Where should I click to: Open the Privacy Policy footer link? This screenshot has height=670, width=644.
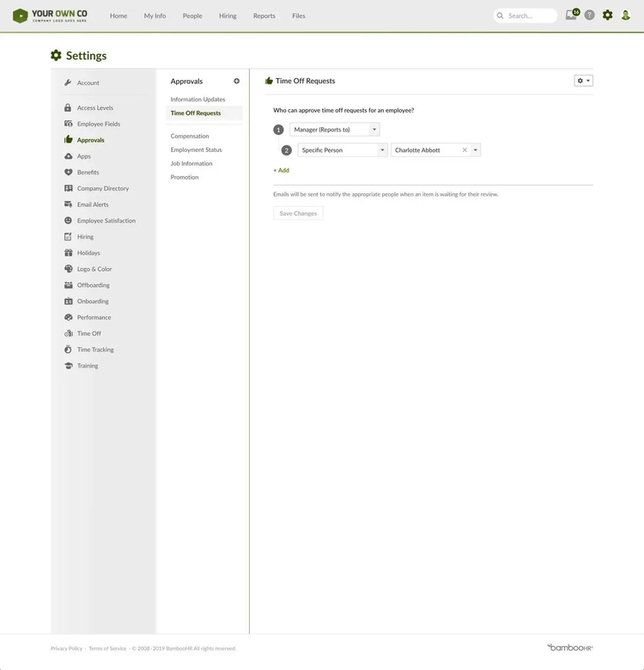(66, 649)
